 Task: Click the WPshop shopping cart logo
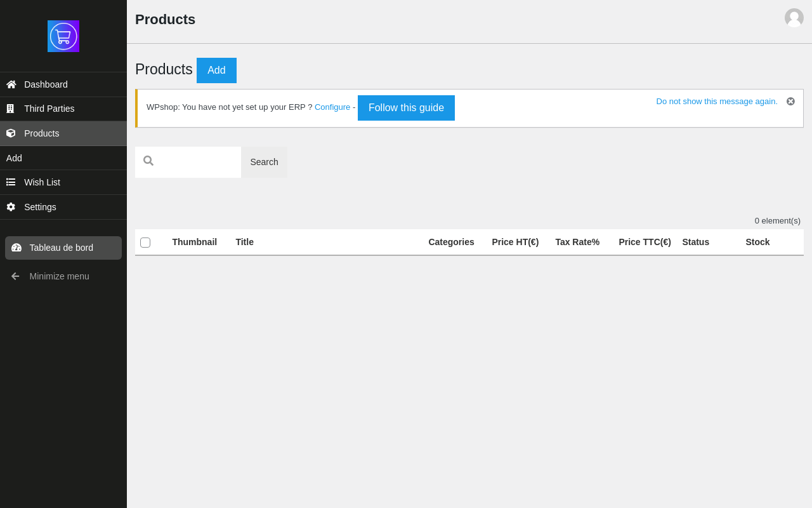63,36
